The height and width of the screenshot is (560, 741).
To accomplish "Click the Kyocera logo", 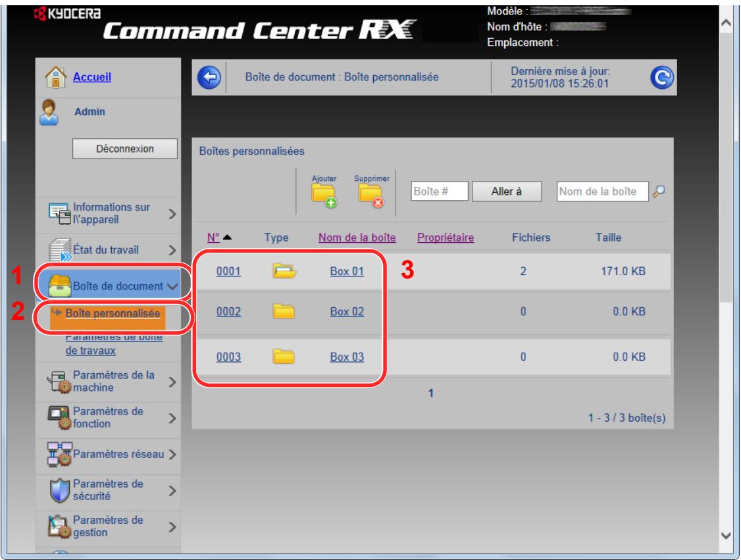I will coord(67,14).
